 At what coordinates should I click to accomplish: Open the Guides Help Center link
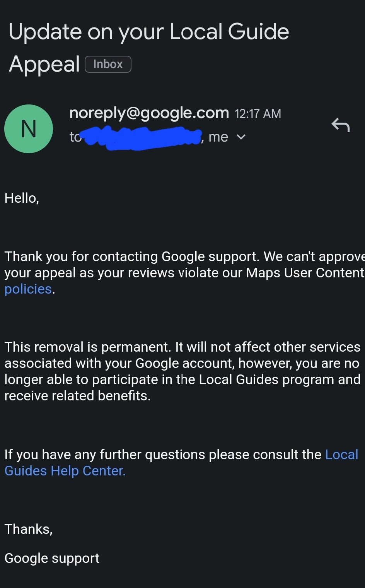[65, 471]
